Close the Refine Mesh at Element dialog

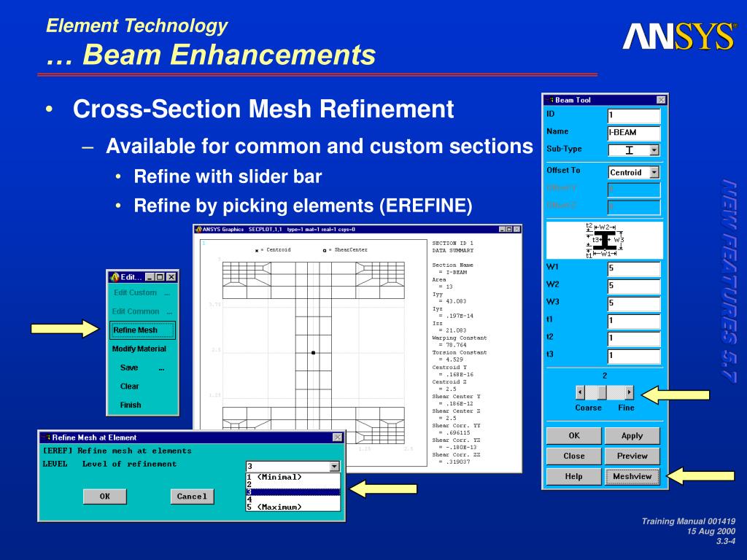pos(337,437)
